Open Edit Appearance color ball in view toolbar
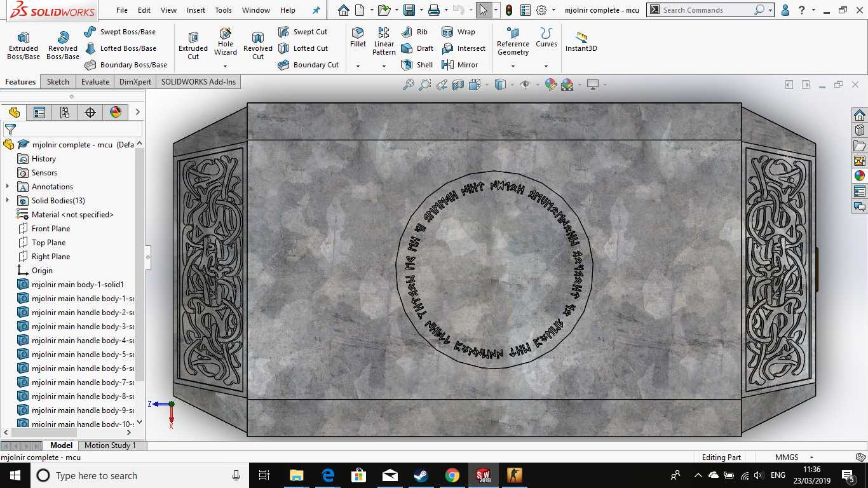This screenshot has height=488, width=868. (550, 85)
